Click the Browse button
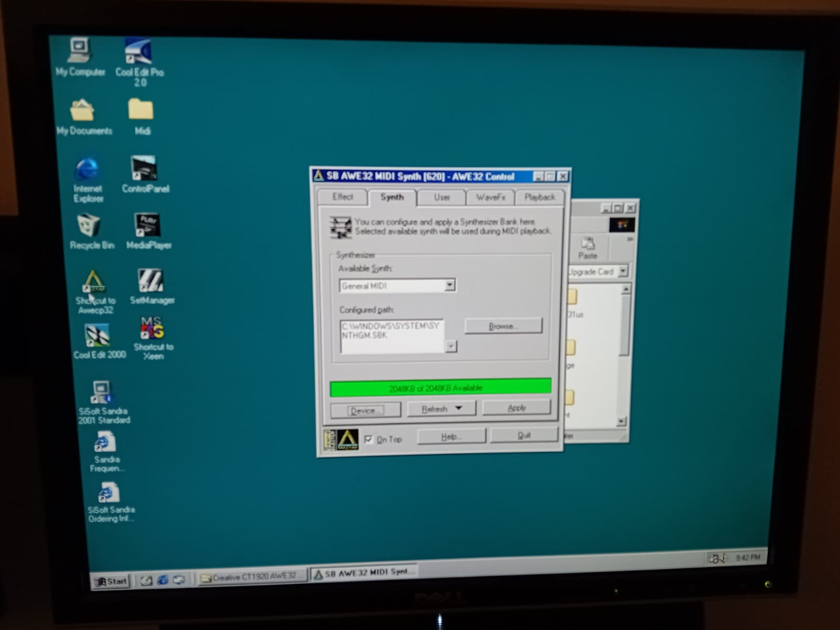Screen dimensions: 840x630 click(503, 326)
